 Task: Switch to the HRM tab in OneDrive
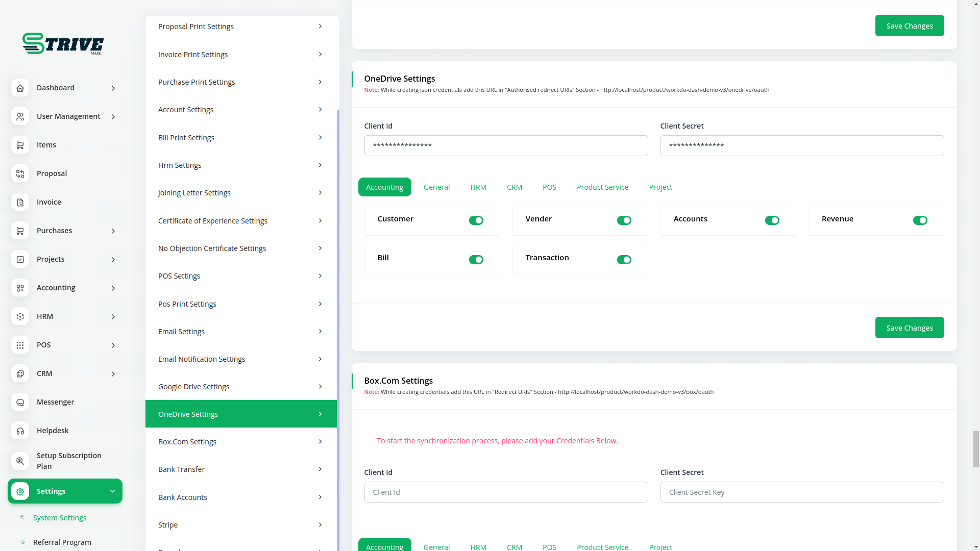click(x=478, y=187)
